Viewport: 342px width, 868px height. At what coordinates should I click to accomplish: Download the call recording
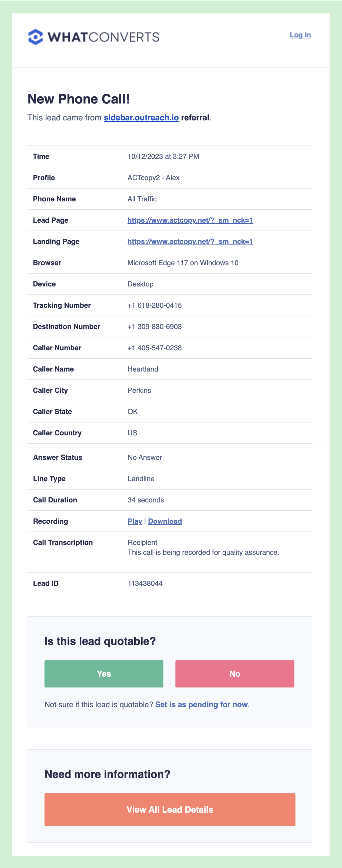click(x=165, y=521)
